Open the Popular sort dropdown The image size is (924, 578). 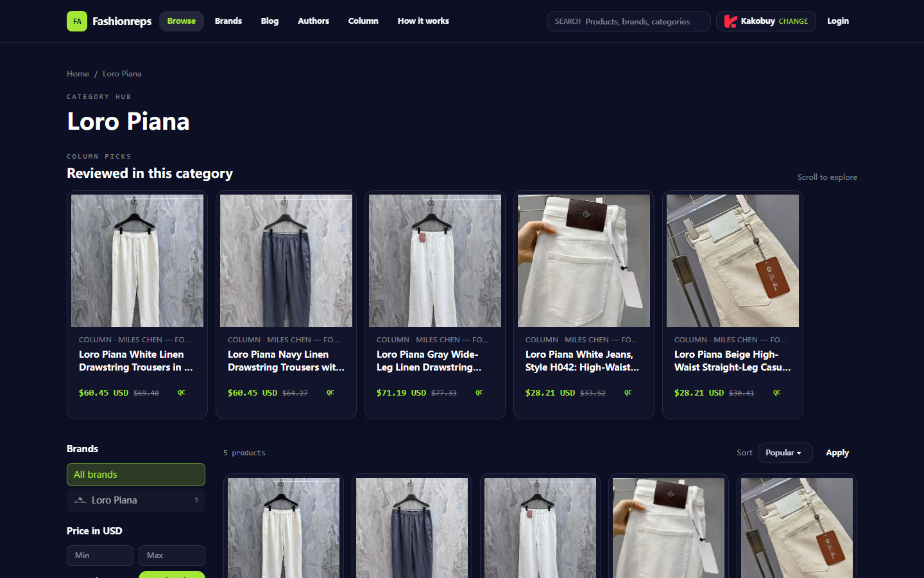click(785, 453)
